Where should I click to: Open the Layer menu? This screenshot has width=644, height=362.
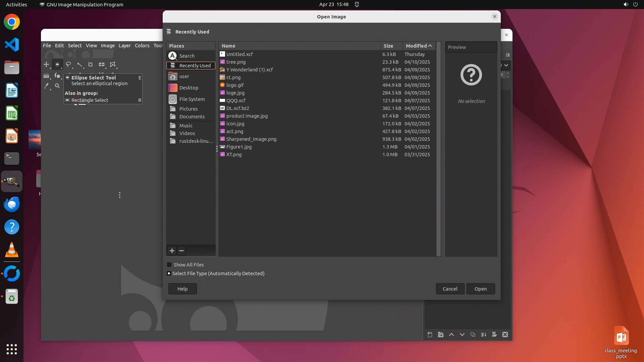[124, 46]
